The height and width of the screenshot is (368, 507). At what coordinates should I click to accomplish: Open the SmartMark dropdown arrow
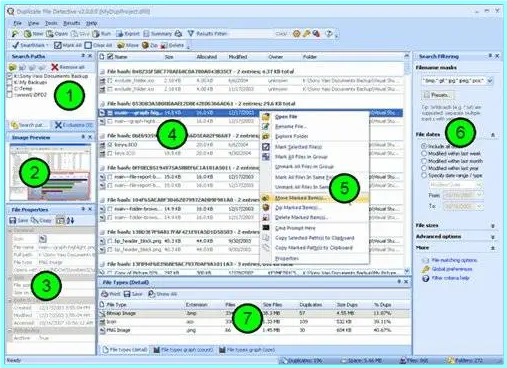point(47,45)
